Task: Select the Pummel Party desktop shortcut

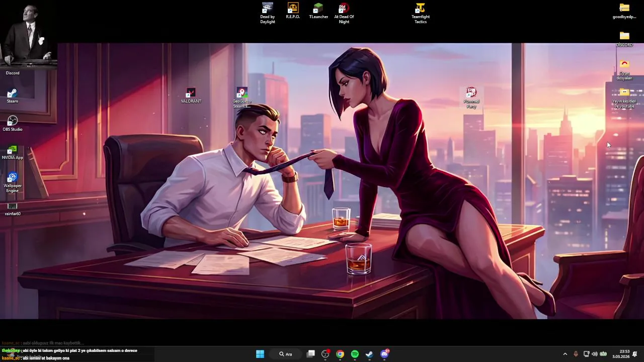Action: tap(471, 98)
